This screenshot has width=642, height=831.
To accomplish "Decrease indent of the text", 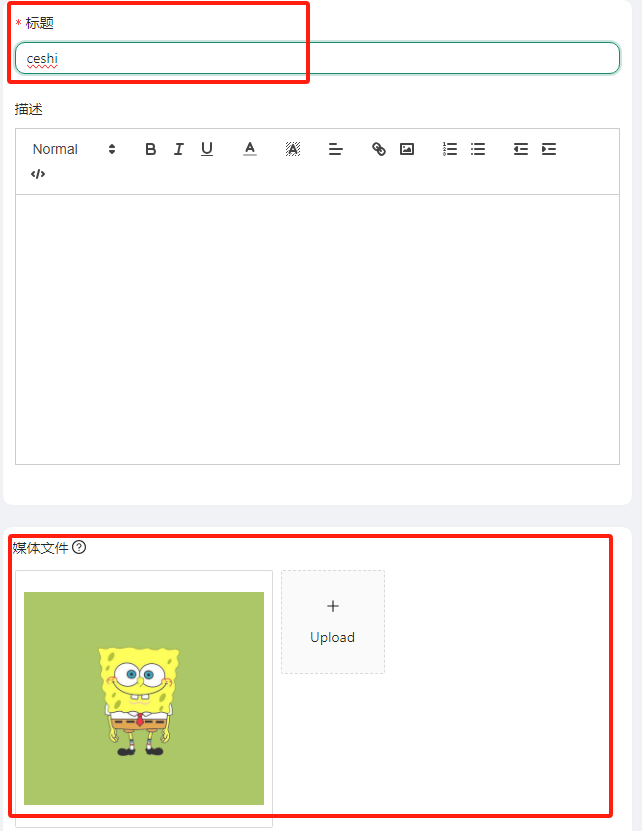I will click(521, 149).
